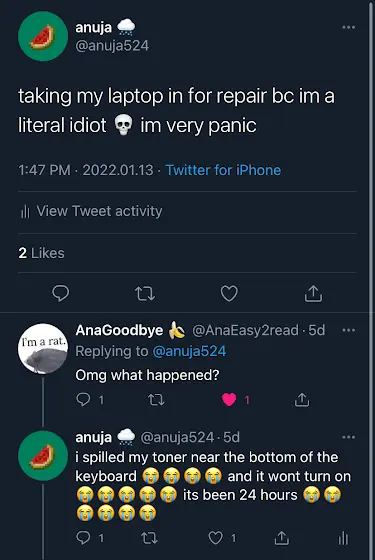Share the main tweet via share icon
The height and width of the screenshot is (560, 375).
click(313, 294)
